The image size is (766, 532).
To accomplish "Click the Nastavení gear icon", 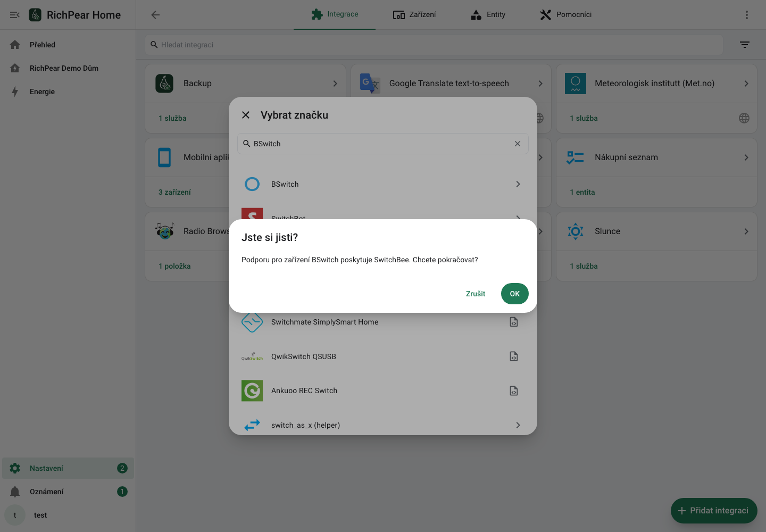I will click(15, 468).
